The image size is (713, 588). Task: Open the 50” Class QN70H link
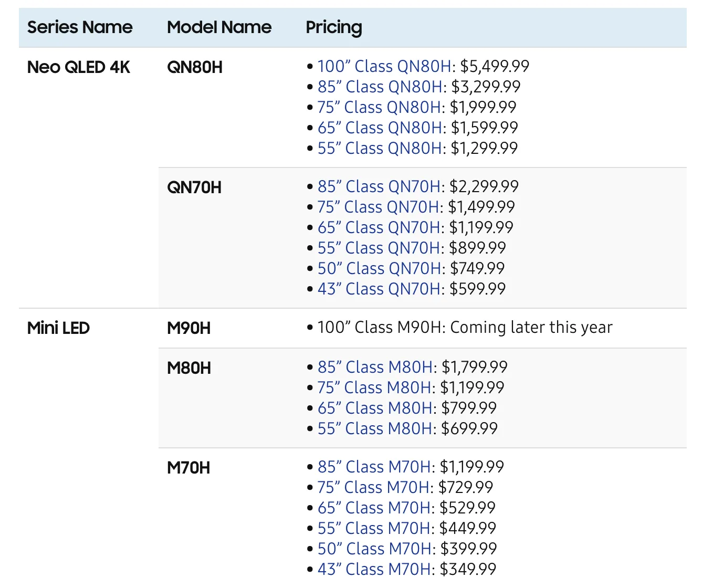tap(380, 269)
